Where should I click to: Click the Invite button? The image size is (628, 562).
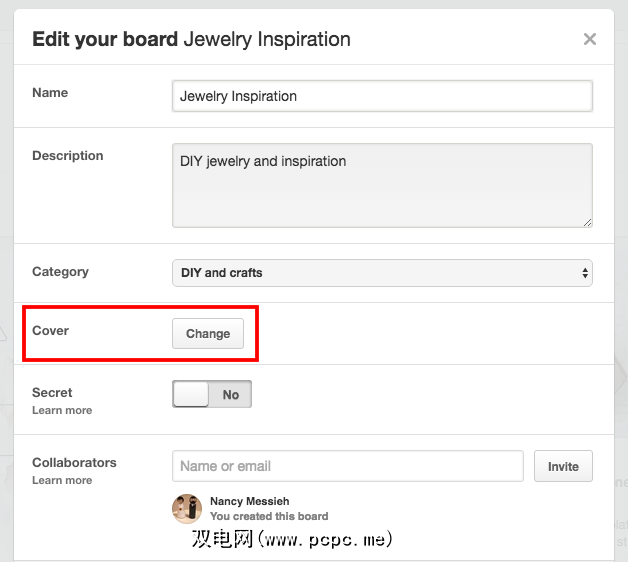[x=563, y=466]
